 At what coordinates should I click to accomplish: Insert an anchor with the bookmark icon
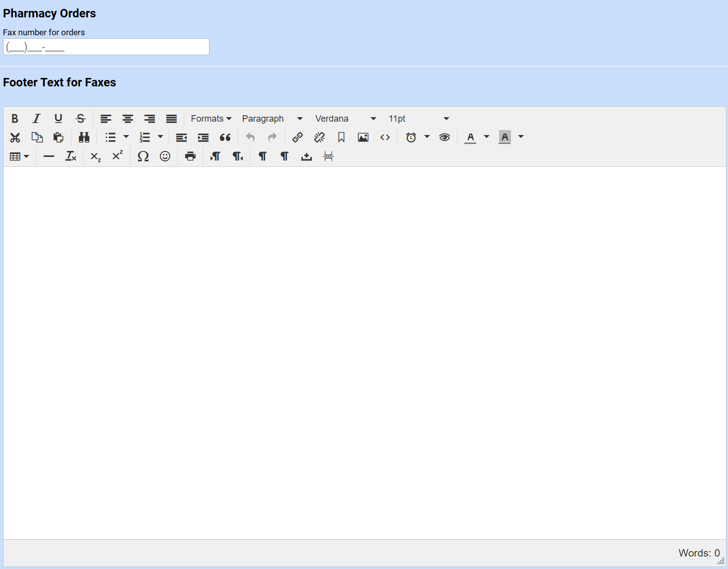[x=341, y=138]
